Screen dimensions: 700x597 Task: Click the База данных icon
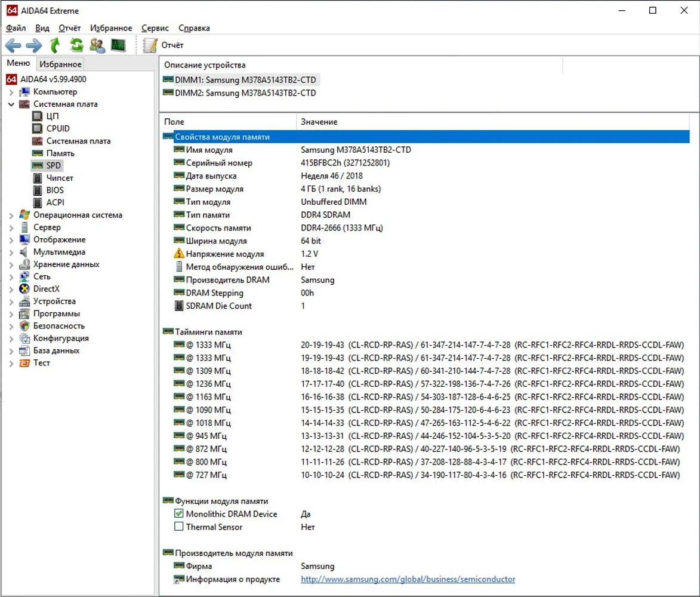(x=24, y=350)
